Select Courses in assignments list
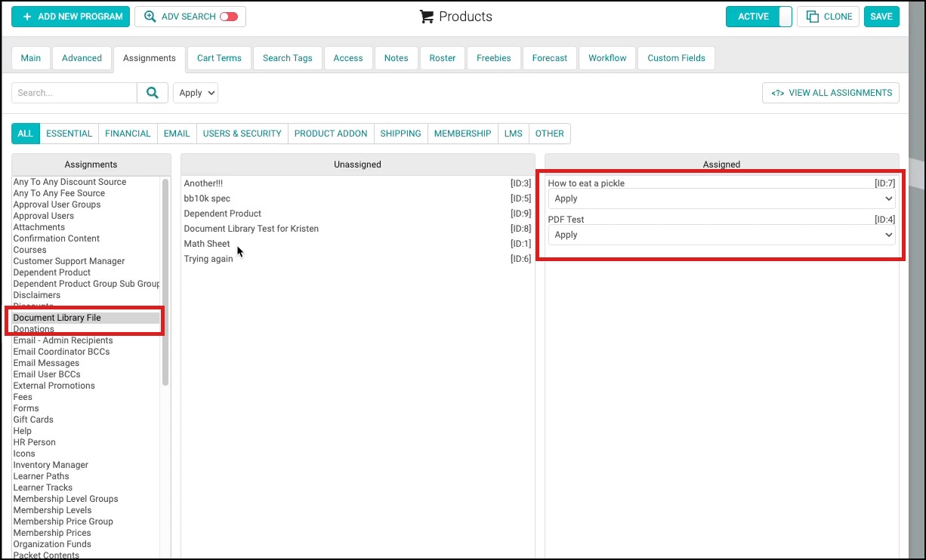This screenshot has width=926, height=560. pos(30,250)
